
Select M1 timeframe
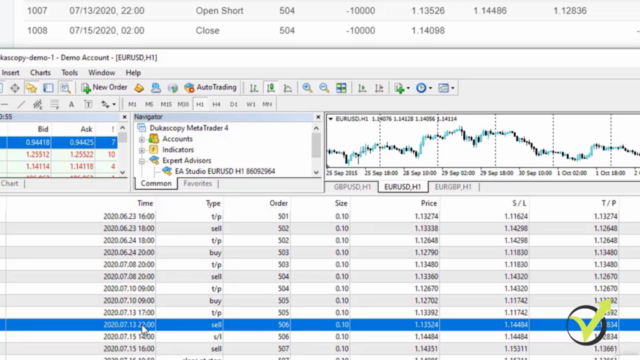click(132, 104)
